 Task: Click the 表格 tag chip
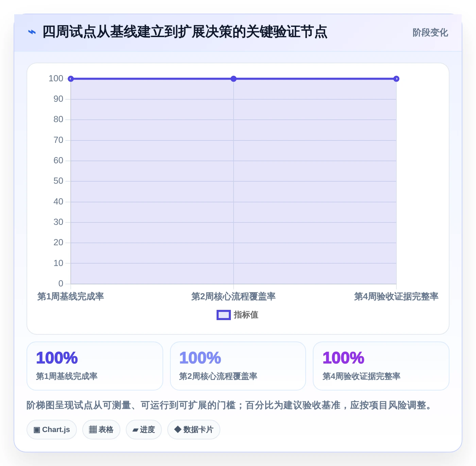pyautogui.click(x=101, y=430)
